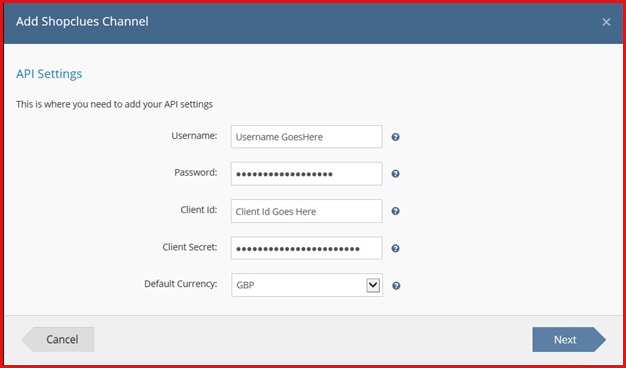Screen dimensions: 626x368
Task: Close the Add Shopclues Channel dialog
Action: click(x=606, y=22)
